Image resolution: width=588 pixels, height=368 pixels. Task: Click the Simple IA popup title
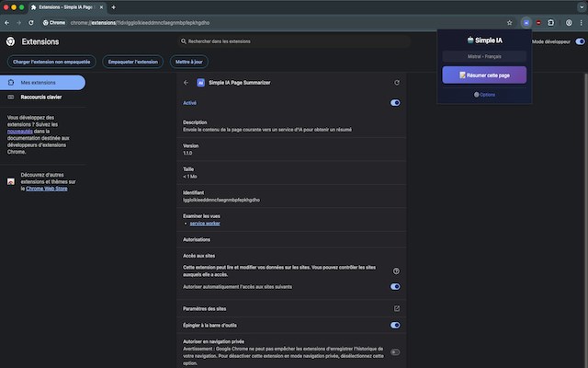[484, 40]
